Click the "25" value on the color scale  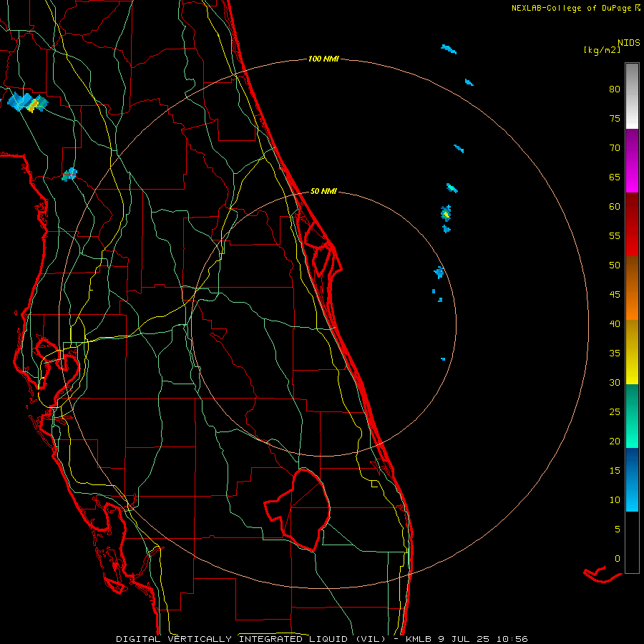coord(615,411)
